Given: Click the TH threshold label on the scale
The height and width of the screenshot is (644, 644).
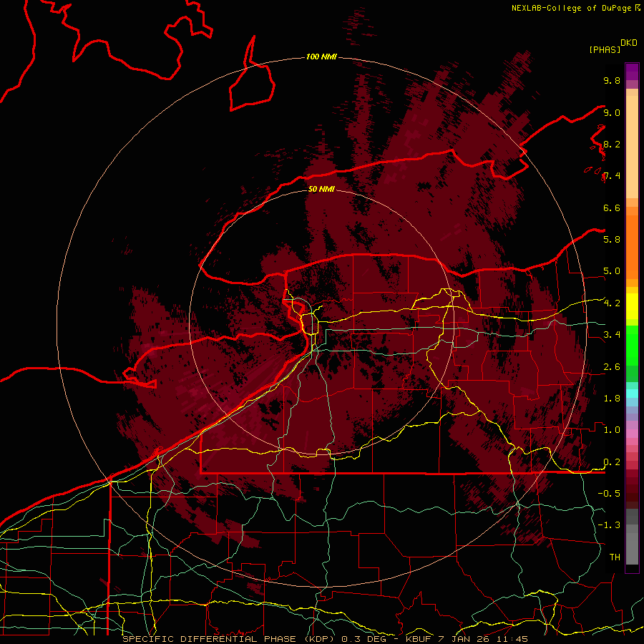Looking at the screenshot, I should pyautogui.click(x=615, y=557).
